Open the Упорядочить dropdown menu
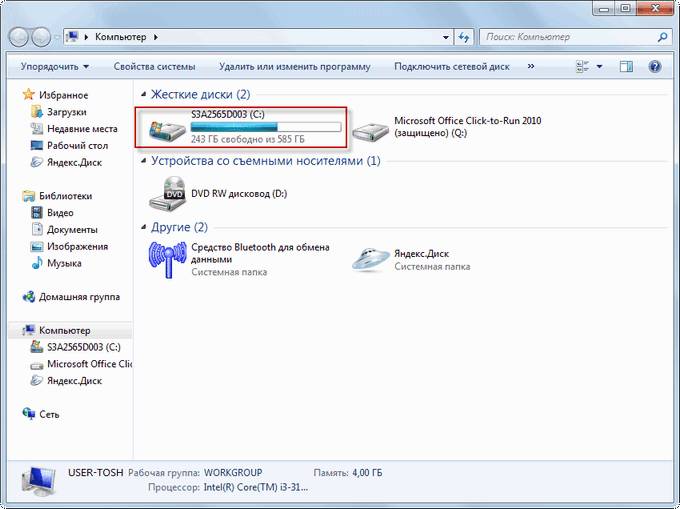Image resolution: width=680 pixels, height=509 pixels. click(x=57, y=67)
